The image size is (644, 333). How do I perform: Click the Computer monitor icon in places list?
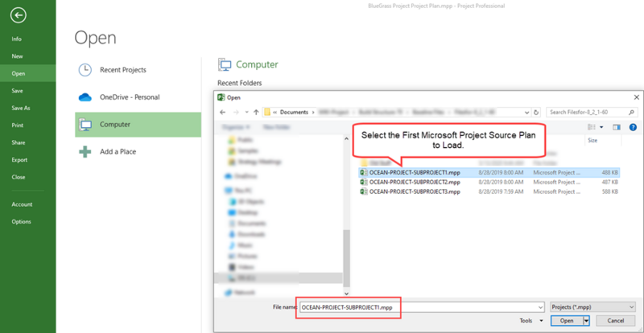(85, 125)
